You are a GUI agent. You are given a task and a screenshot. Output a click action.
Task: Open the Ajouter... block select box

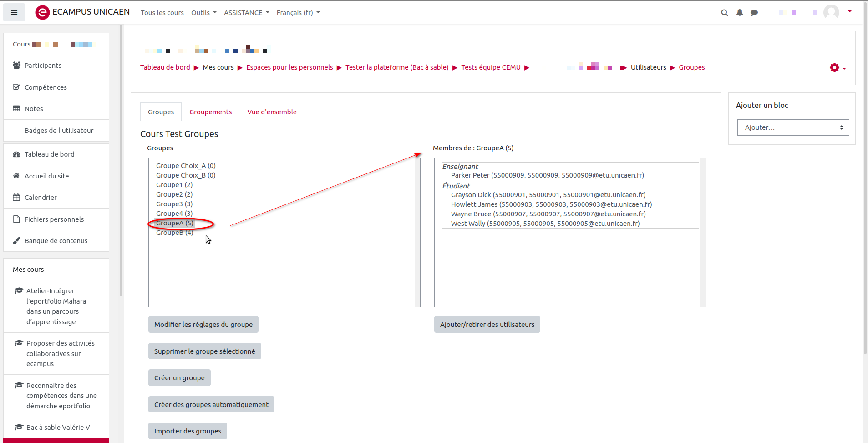pyautogui.click(x=793, y=127)
